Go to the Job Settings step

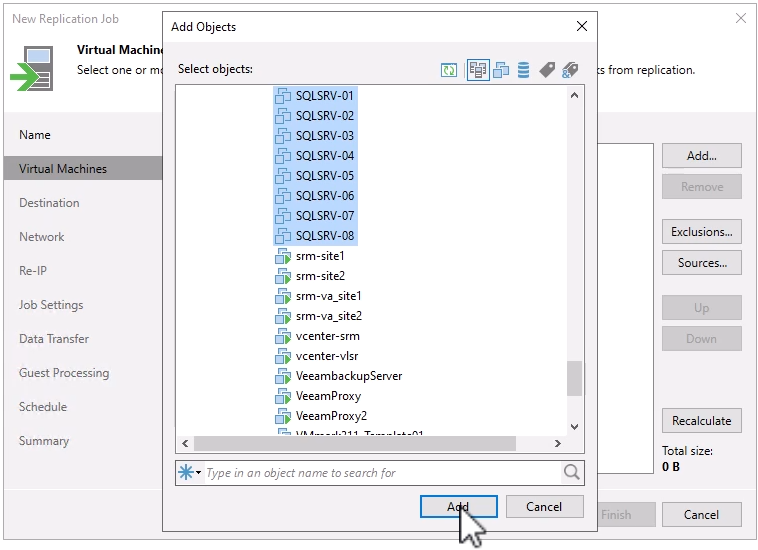pyautogui.click(x=51, y=305)
